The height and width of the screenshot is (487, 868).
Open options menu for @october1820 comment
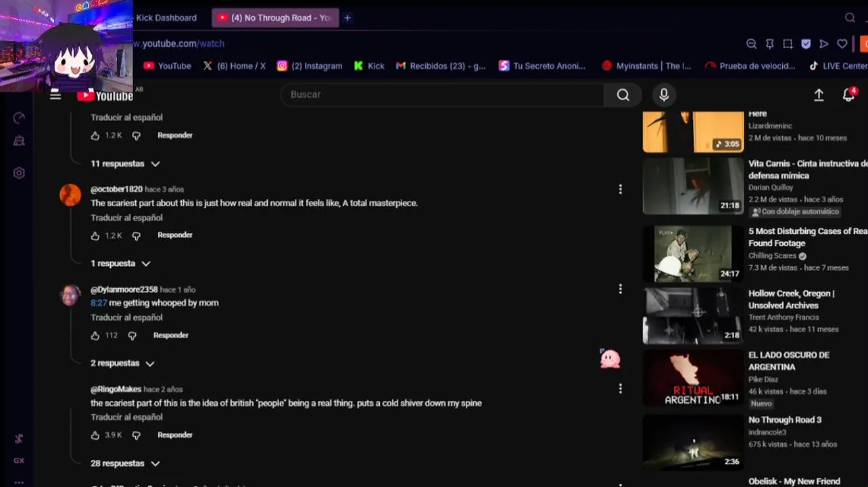620,189
